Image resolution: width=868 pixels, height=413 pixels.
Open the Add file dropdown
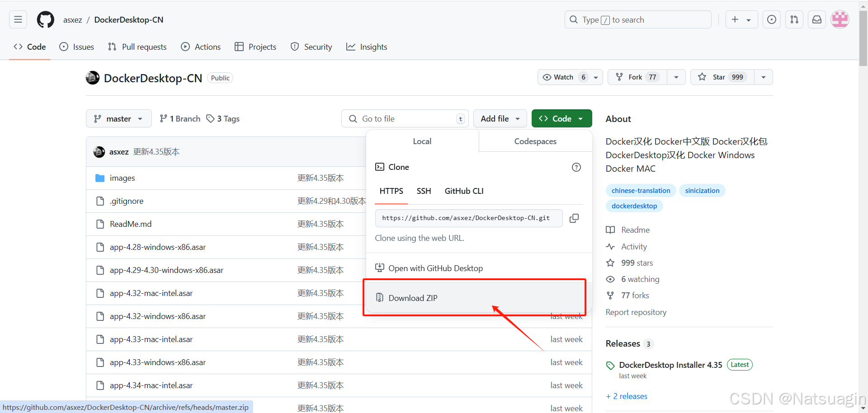(500, 119)
